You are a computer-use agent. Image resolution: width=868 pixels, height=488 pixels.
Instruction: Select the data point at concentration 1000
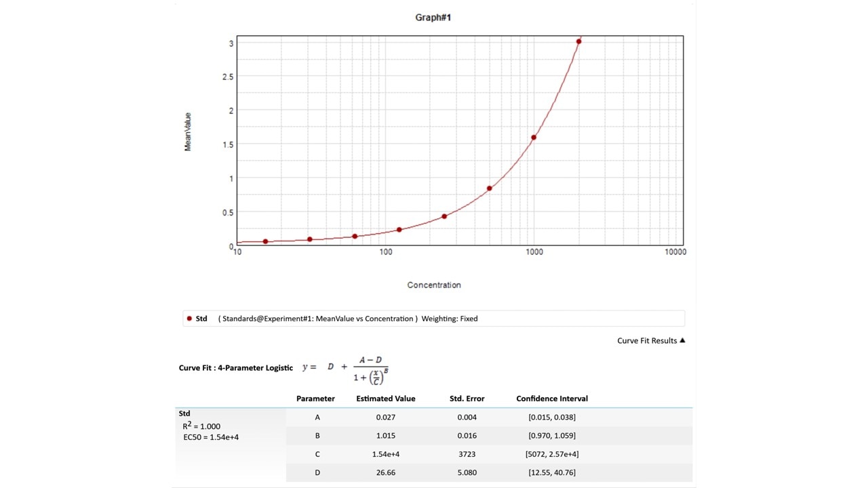[534, 138]
